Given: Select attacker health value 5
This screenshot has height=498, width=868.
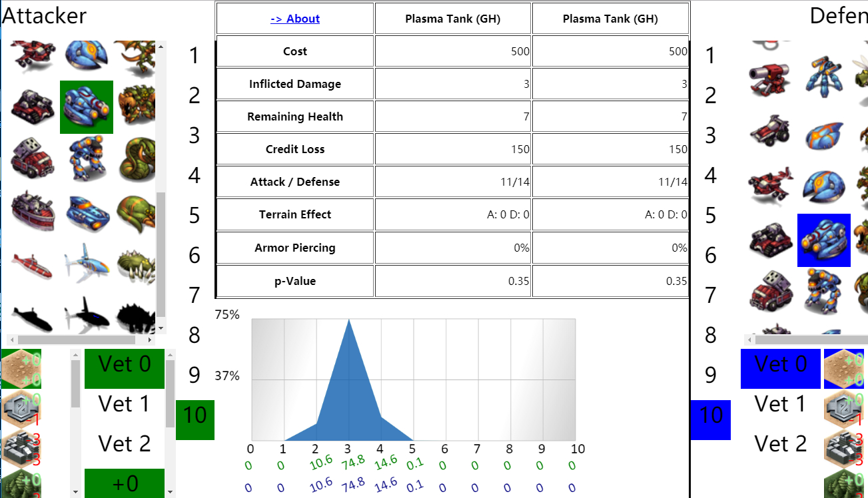Looking at the screenshot, I should [195, 215].
